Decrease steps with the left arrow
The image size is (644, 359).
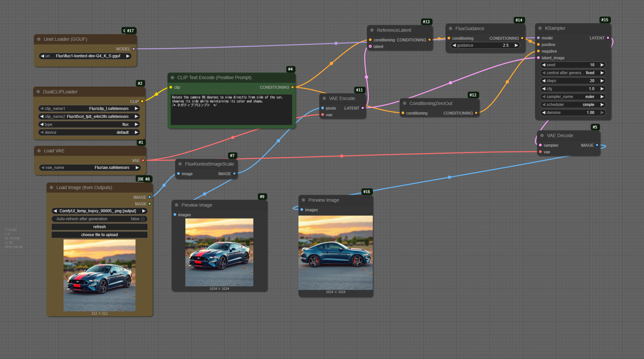[544, 81]
